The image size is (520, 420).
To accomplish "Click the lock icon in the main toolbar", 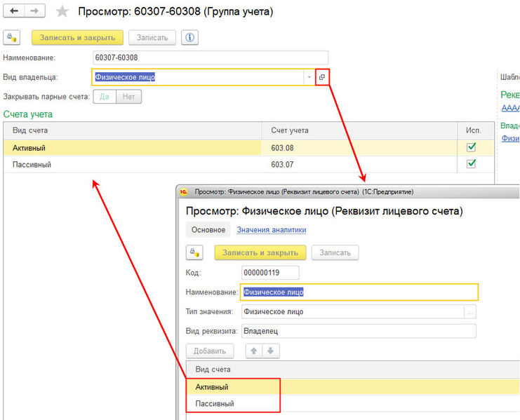I will (13, 38).
